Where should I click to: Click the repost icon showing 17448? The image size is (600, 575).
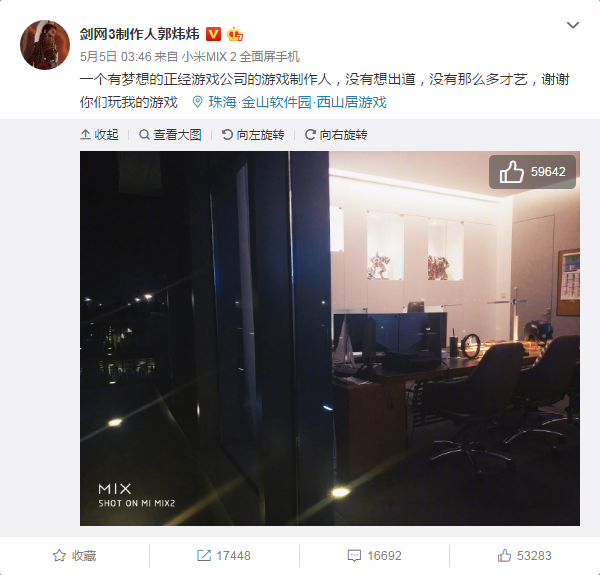[x=224, y=555]
